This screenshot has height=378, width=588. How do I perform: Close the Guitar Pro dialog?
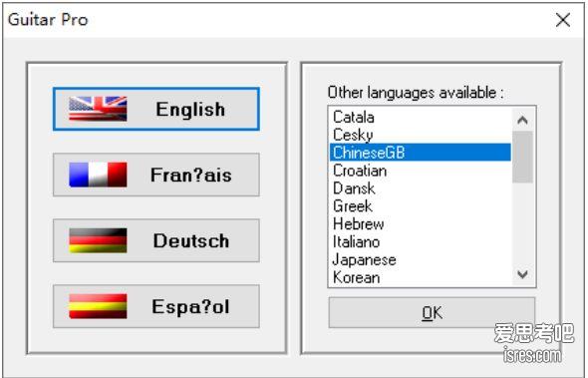point(563,20)
